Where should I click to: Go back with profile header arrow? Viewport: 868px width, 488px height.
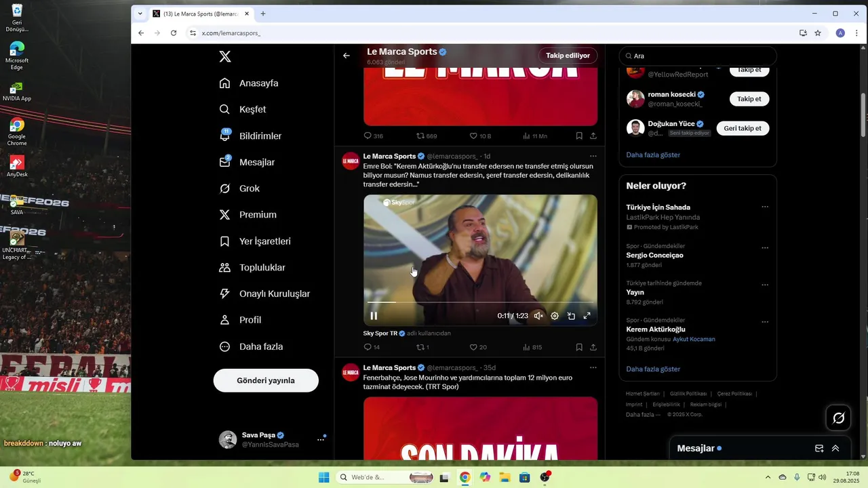click(347, 56)
